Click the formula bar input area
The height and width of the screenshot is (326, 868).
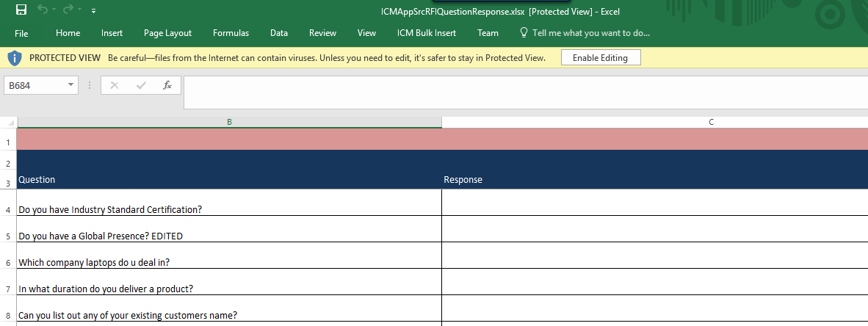(525, 92)
